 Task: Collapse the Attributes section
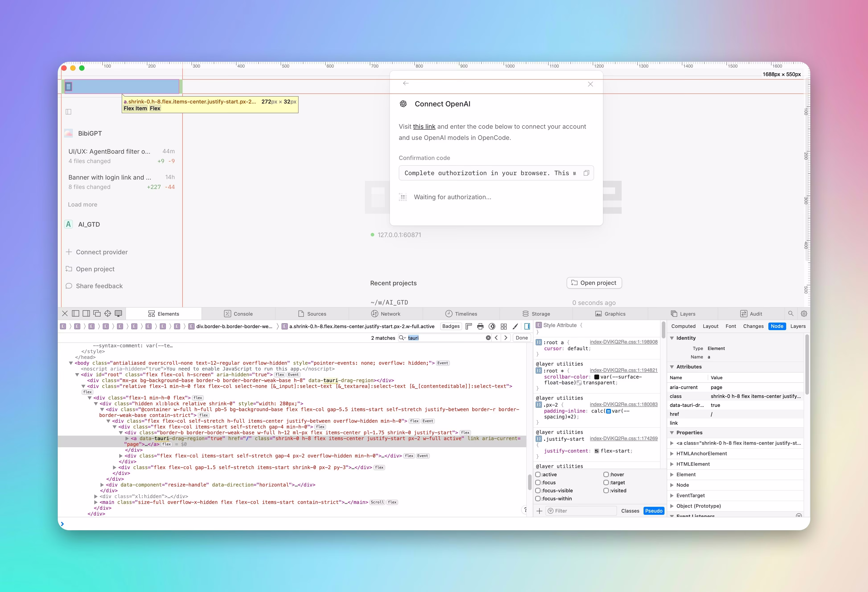(672, 367)
